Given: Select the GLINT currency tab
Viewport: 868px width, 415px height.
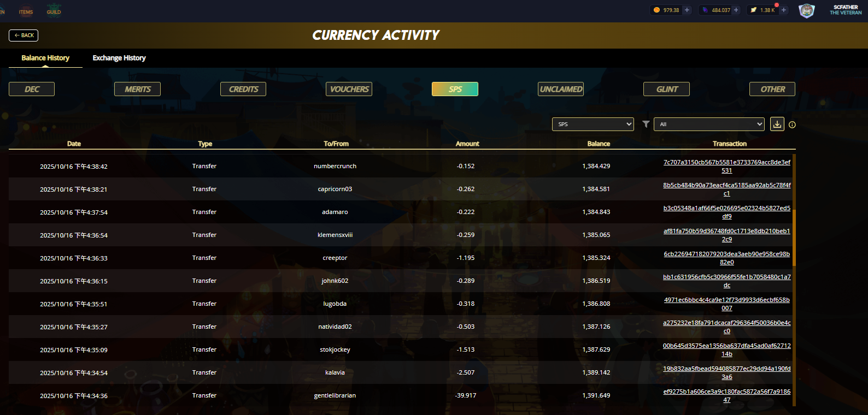Looking at the screenshot, I should pos(666,89).
